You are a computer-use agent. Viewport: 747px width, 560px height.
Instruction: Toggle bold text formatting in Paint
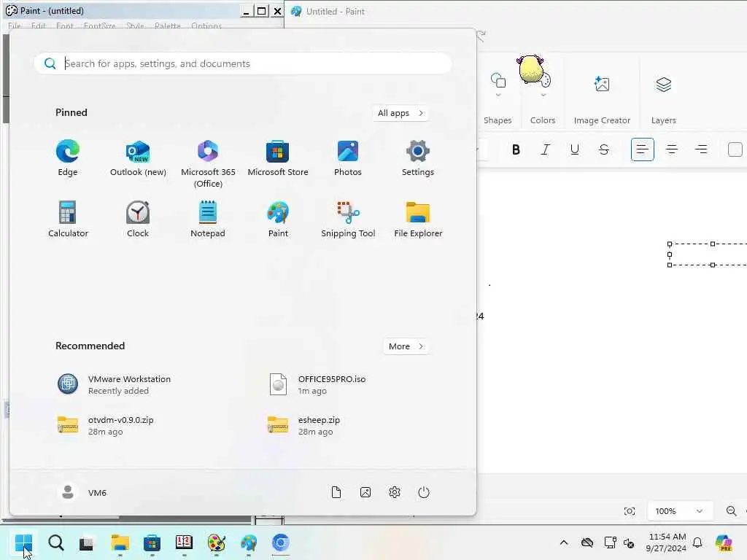click(x=516, y=149)
